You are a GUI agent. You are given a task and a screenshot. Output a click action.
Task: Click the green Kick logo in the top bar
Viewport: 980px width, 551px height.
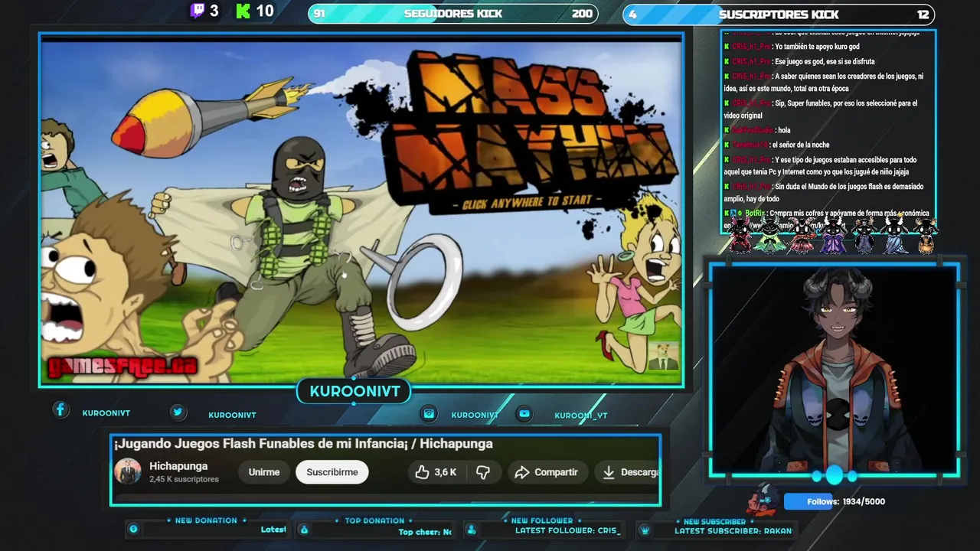click(243, 11)
